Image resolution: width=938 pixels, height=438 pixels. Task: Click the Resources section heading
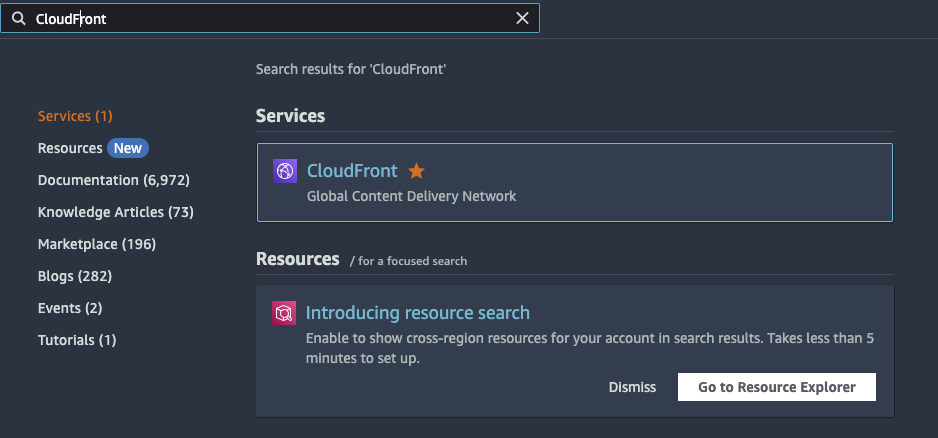pos(298,259)
